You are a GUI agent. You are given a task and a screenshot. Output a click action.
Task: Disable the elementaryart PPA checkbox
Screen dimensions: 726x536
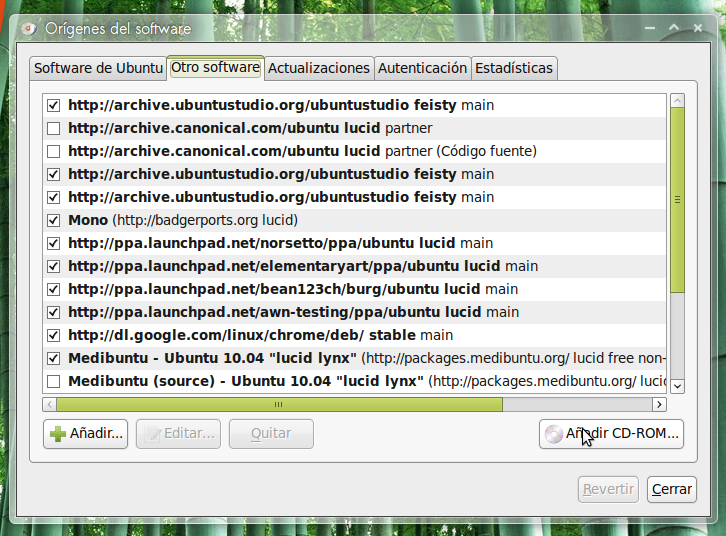click(x=54, y=267)
